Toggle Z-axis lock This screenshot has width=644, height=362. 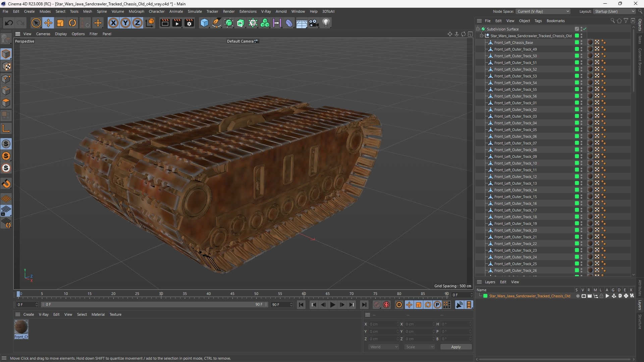pyautogui.click(x=138, y=23)
